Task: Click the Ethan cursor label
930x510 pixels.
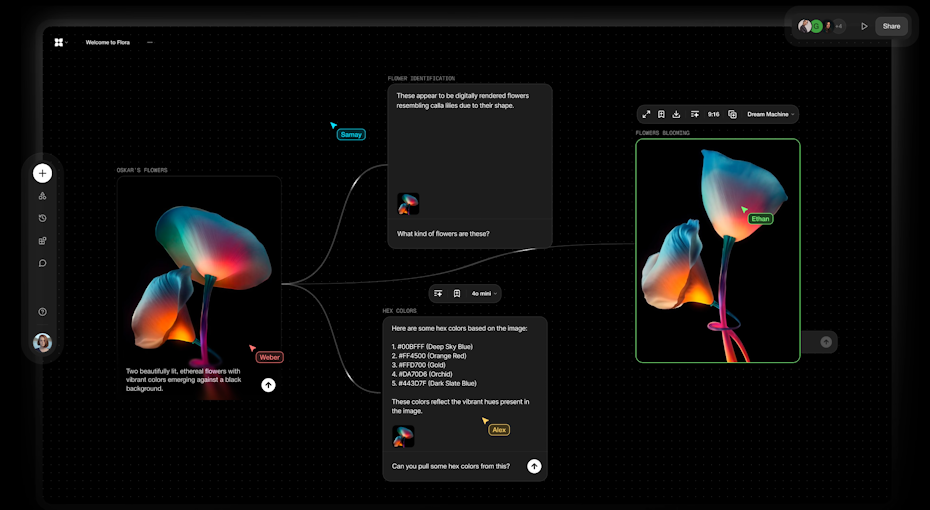Action: (x=760, y=219)
